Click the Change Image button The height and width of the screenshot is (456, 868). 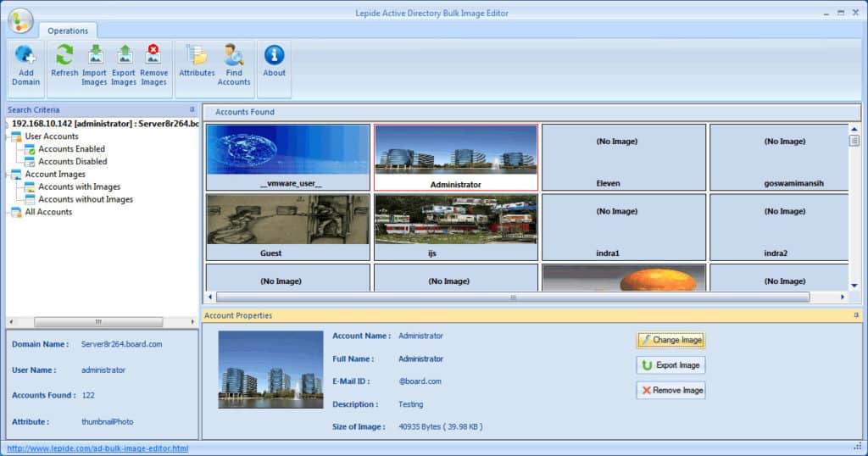click(x=670, y=341)
